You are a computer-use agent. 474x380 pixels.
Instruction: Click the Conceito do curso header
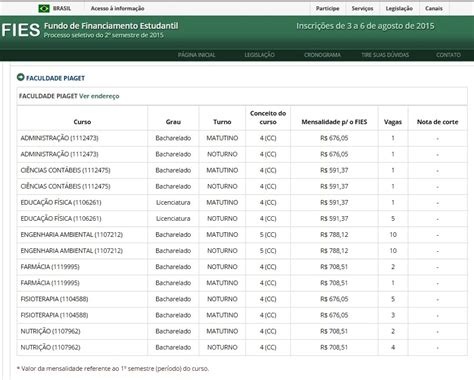pos(268,118)
